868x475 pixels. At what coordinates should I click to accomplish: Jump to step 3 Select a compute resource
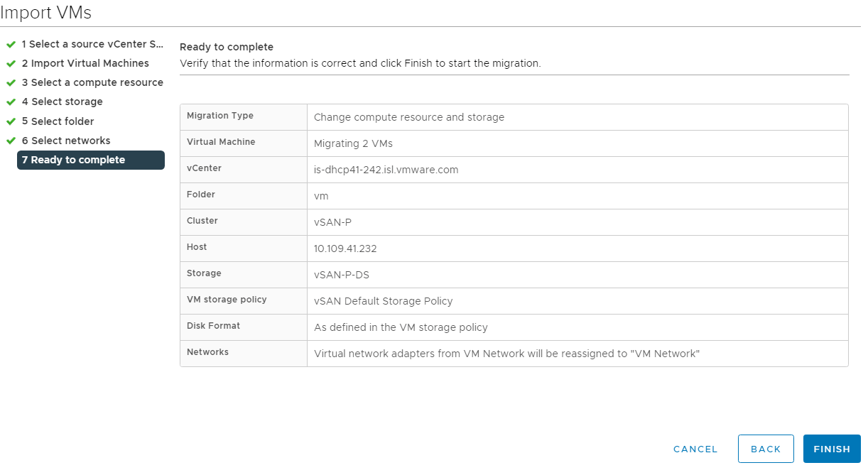tap(92, 82)
